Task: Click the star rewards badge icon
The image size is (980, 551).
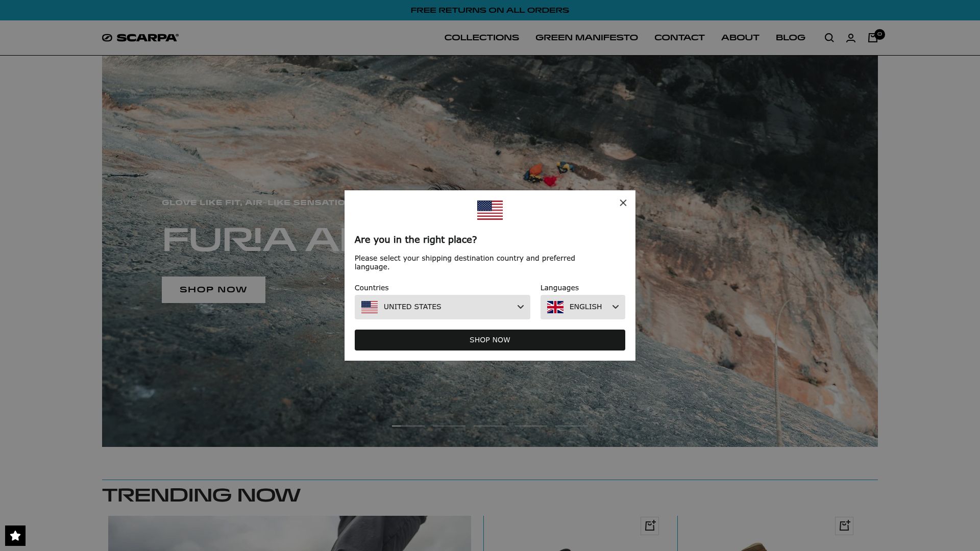Action: click(x=15, y=536)
